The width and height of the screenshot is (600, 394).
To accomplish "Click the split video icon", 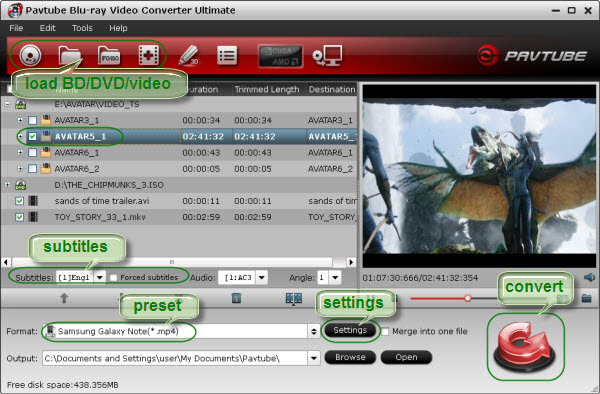I will [x=294, y=298].
